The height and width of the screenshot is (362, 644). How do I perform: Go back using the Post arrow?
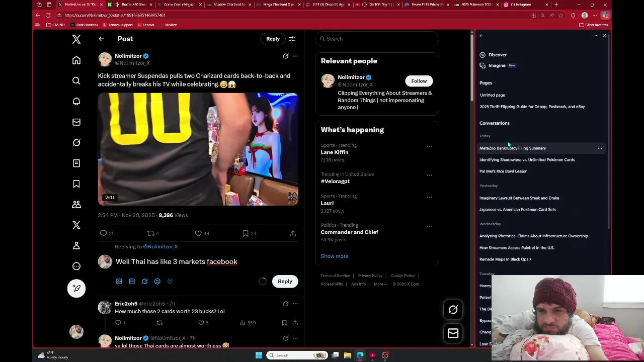click(102, 39)
